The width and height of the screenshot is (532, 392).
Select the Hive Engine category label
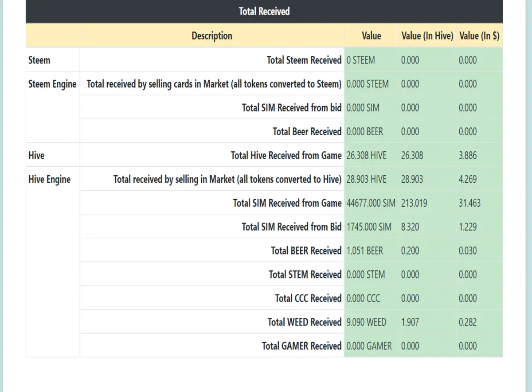(x=50, y=179)
